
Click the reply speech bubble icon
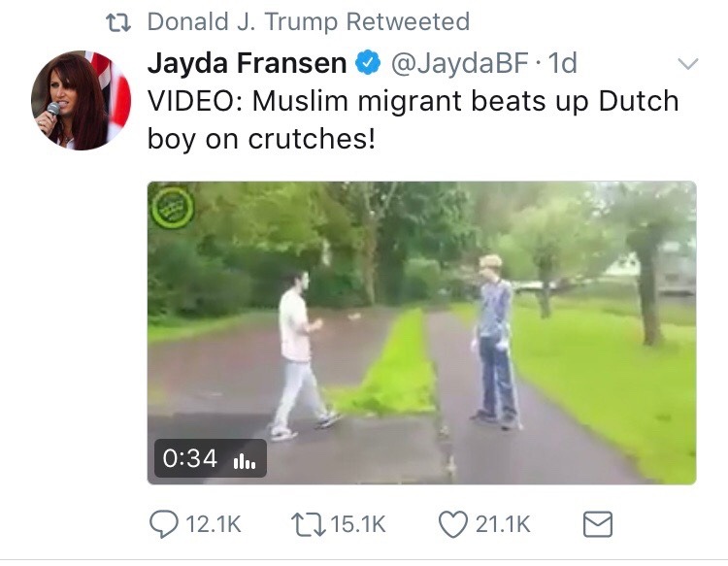point(163,524)
